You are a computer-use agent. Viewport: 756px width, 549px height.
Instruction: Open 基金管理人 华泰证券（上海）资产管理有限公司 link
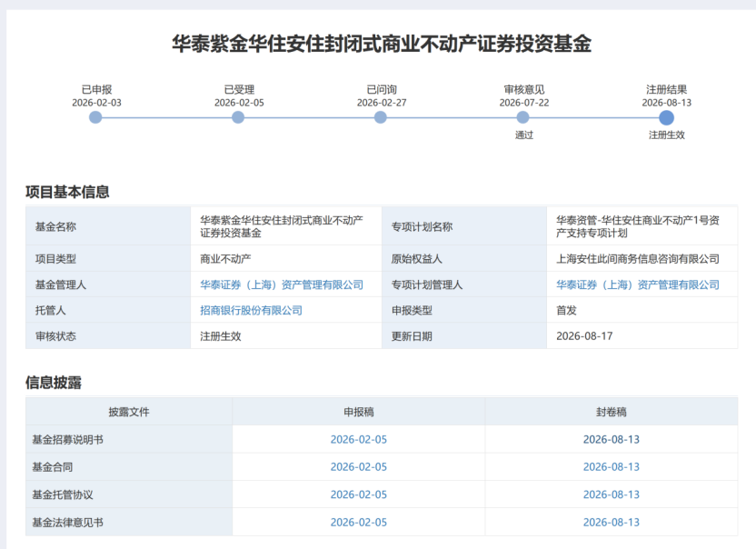click(x=282, y=284)
